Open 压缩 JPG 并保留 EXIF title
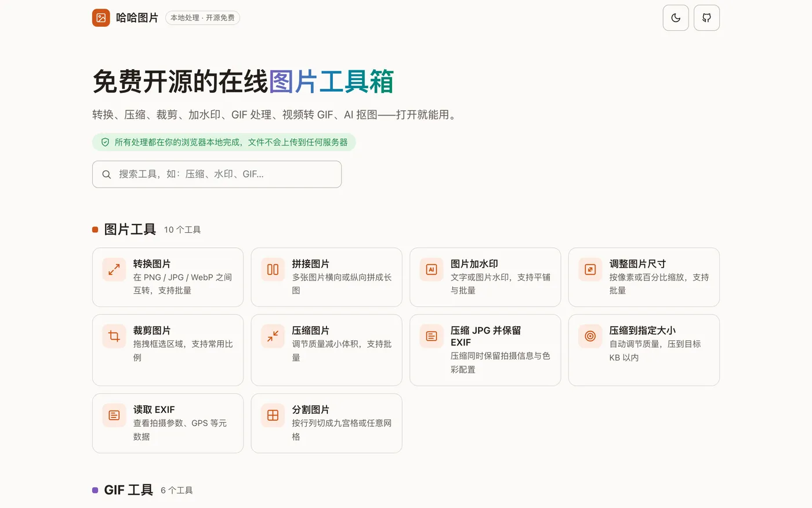Viewport: 812px width, 508px height. pos(486,336)
